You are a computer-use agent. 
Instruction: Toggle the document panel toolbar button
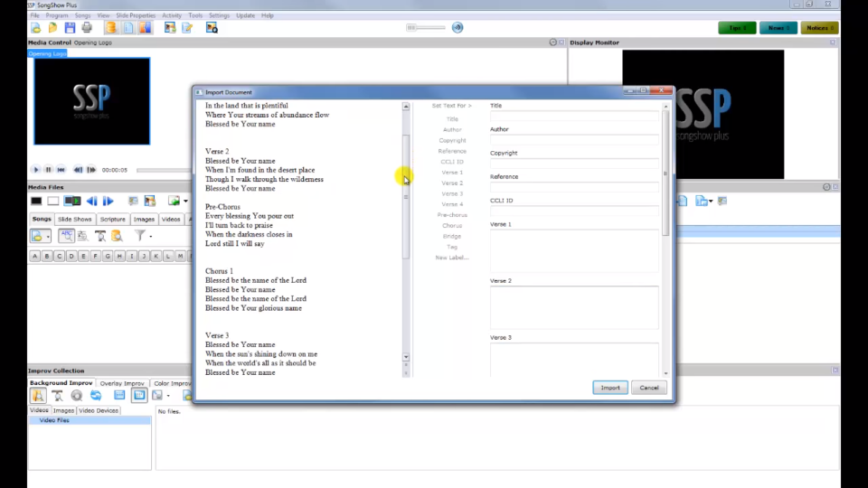[x=127, y=28]
